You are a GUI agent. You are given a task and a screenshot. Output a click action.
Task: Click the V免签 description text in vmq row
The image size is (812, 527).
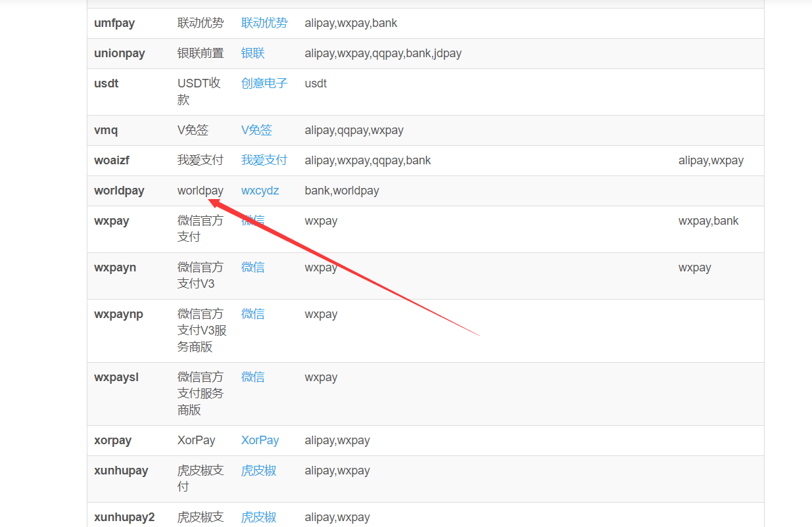(x=193, y=130)
